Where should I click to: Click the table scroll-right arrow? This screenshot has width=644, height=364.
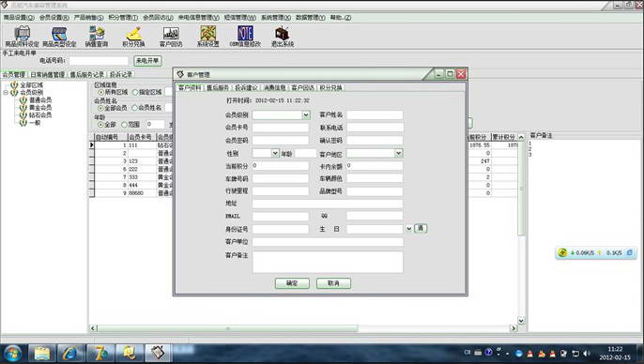point(514,328)
